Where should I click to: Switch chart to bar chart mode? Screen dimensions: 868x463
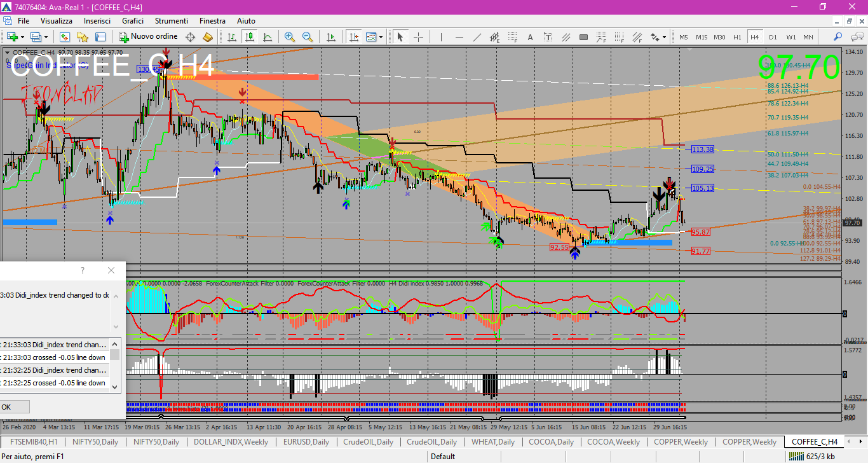[x=232, y=37]
